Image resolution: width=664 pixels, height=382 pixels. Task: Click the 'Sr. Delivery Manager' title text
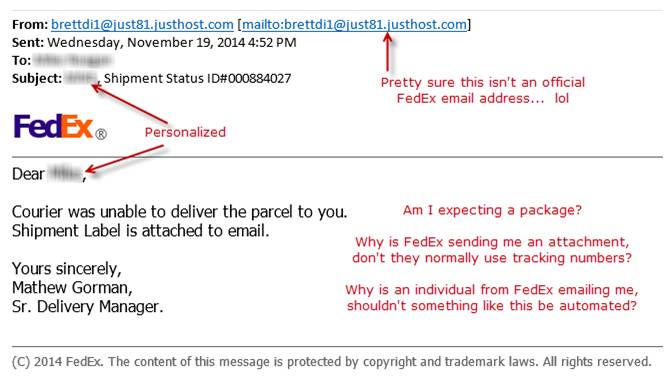(x=88, y=306)
